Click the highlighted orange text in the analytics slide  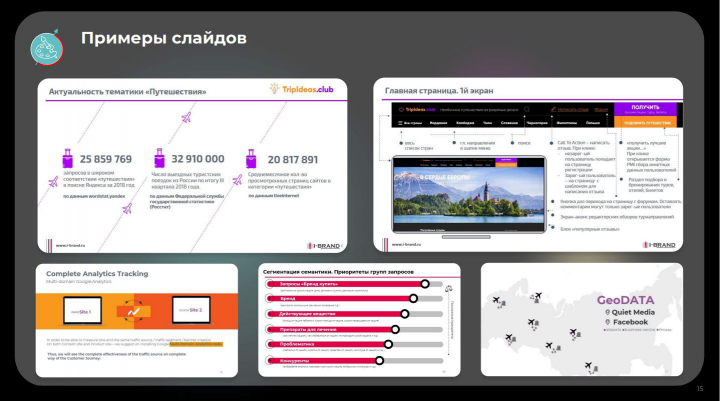click(196, 344)
